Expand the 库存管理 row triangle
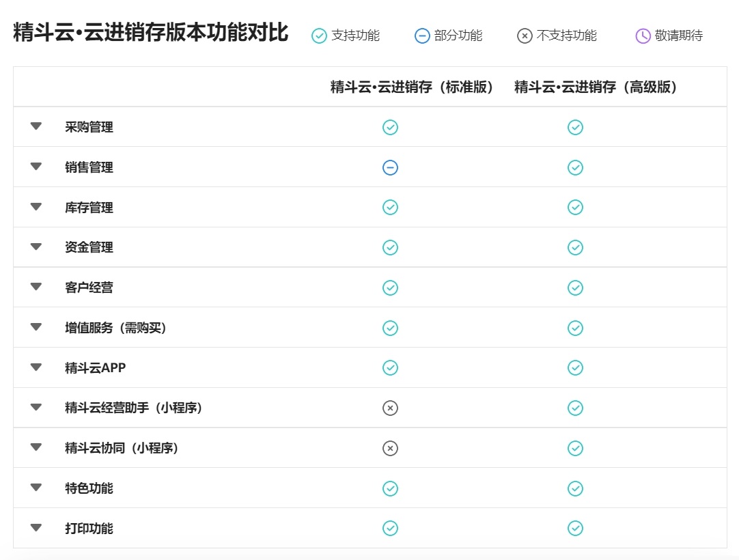This screenshot has width=739, height=560. click(x=36, y=206)
